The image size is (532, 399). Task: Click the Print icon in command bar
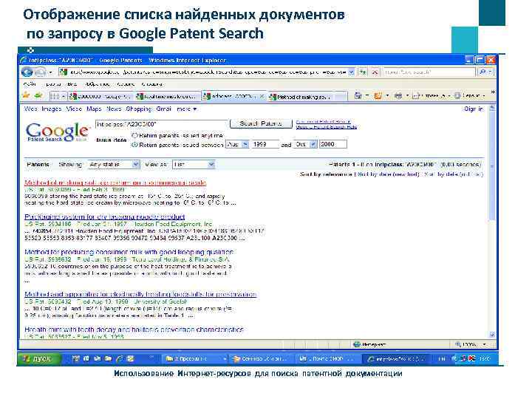tap(398, 96)
